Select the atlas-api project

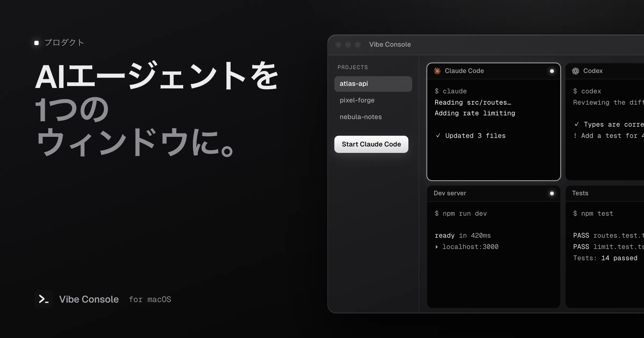[x=373, y=84]
